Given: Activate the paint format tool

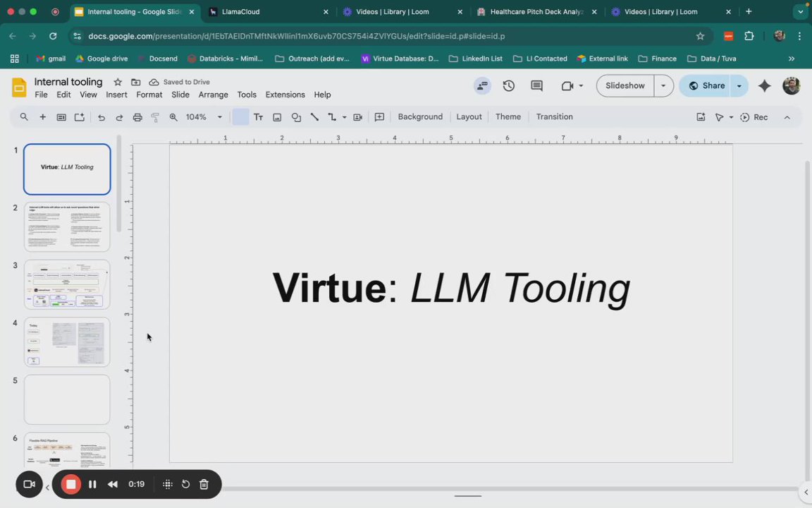Looking at the screenshot, I should pos(155,117).
